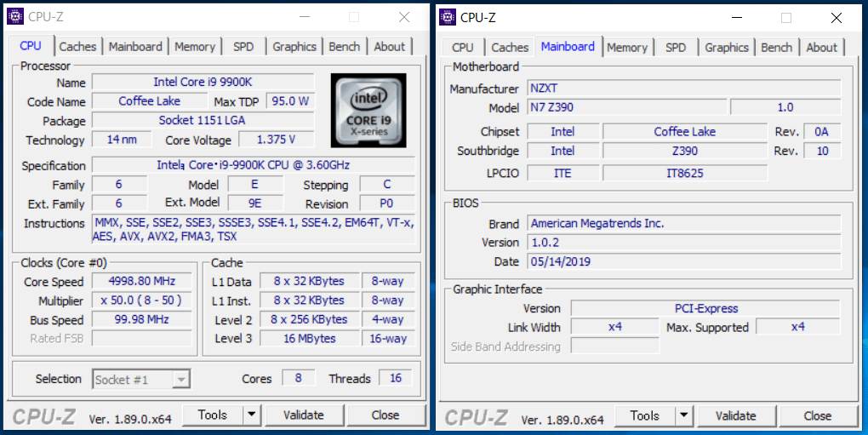Click the Specification field with i9-9900K CPU @ 3.60GHz
Screen dimensions: 868x435
254,165
